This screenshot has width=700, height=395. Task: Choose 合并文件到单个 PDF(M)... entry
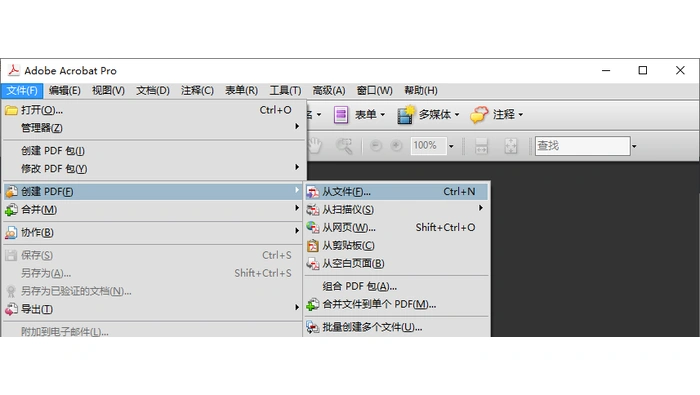click(396, 304)
